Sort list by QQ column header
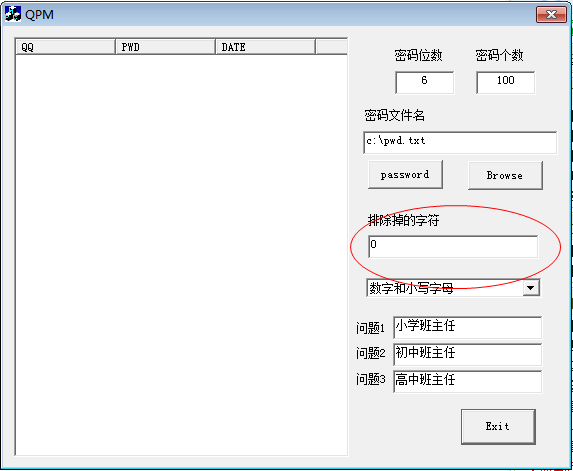Screen dimensions: 573x471 (65, 47)
